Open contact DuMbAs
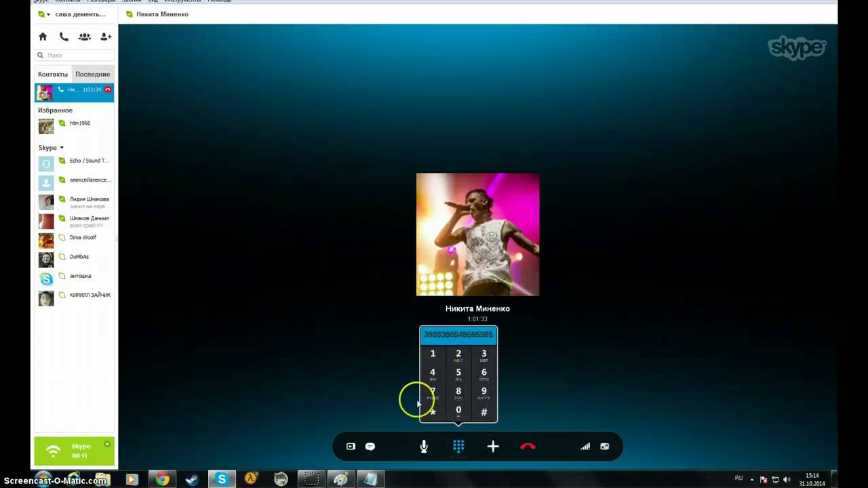Screen dimensions: 868x488 (75, 259)
